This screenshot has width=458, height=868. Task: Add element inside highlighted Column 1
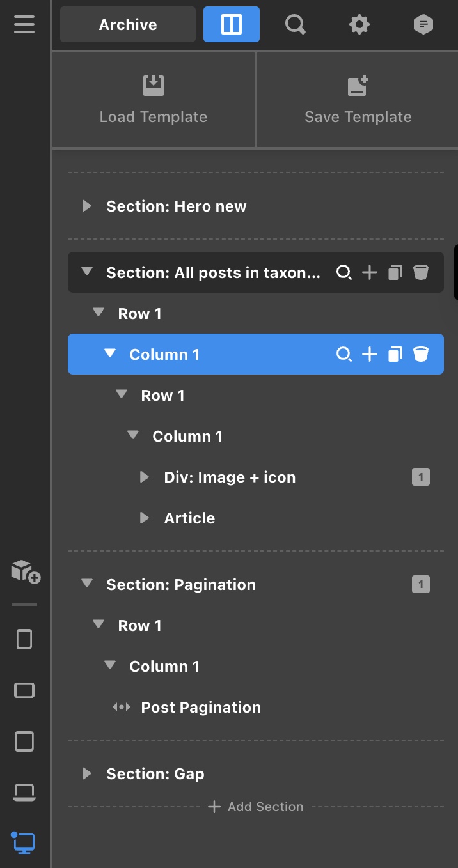(370, 354)
